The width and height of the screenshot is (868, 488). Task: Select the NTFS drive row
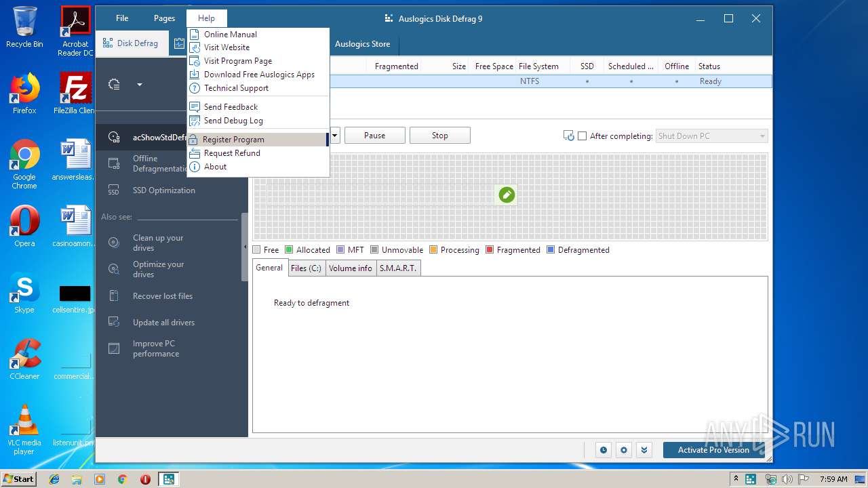[551, 81]
